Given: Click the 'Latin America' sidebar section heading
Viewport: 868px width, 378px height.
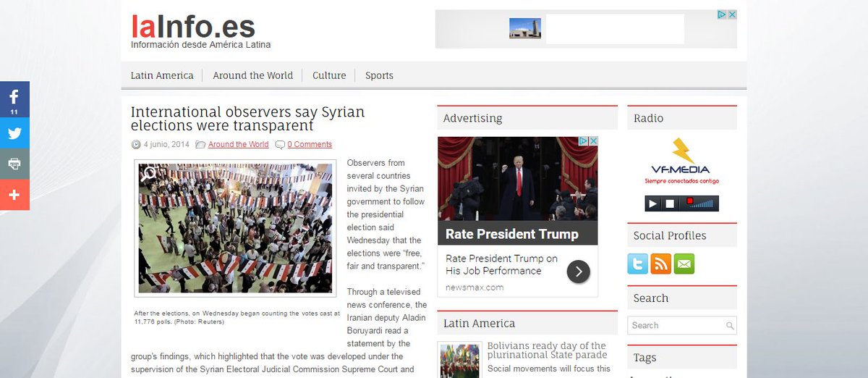Looking at the screenshot, I should (x=479, y=323).
